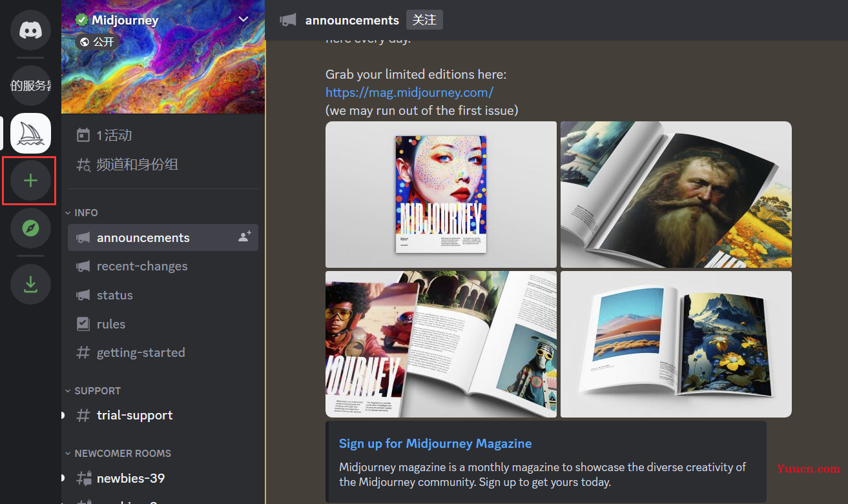Click the announcements title in header
Screen dimensions: 848x504
click(352, 20)
